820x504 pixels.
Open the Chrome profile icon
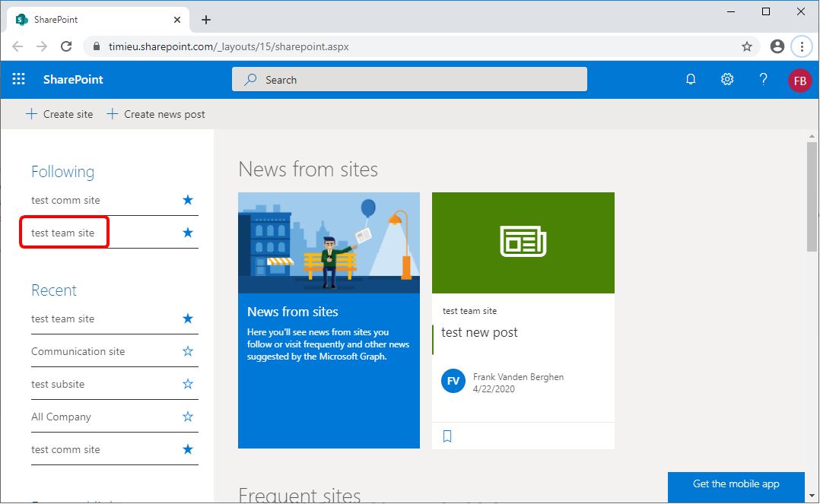pos(777,46)
